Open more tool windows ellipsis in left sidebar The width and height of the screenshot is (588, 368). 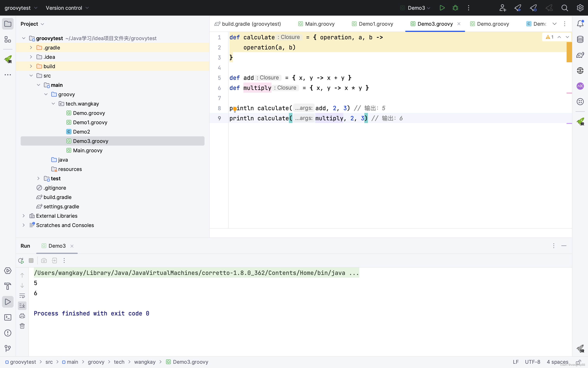pos(8,75)
